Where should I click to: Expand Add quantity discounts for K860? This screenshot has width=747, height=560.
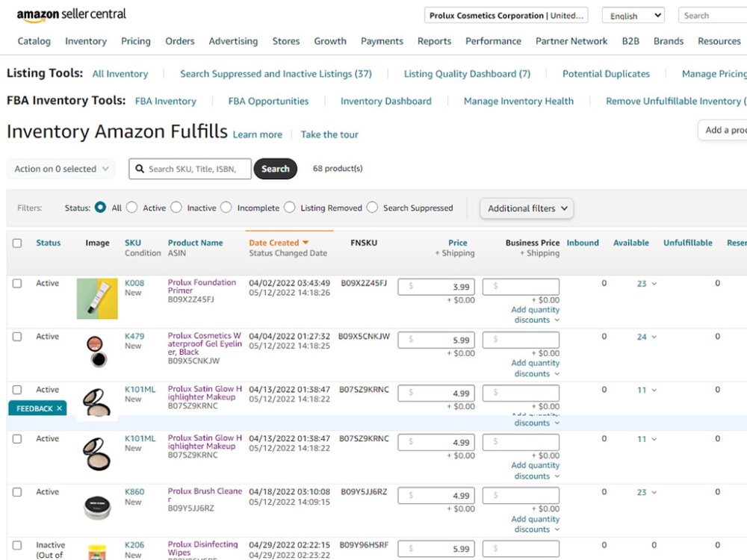536,524
